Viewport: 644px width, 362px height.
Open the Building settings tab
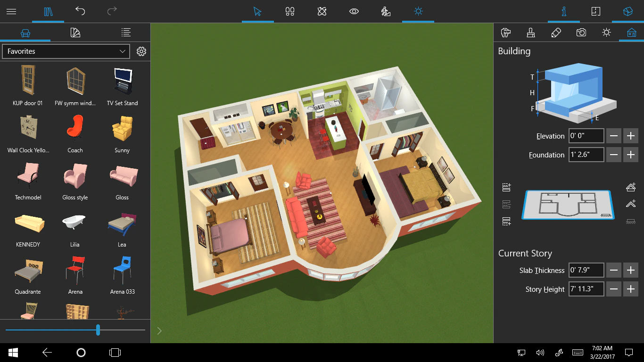(x=632, y=33)
